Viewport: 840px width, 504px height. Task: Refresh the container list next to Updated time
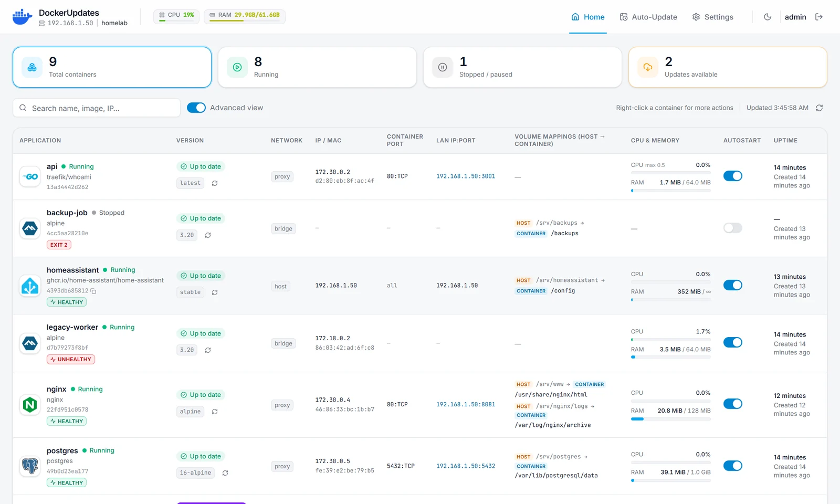pos(819,108)
